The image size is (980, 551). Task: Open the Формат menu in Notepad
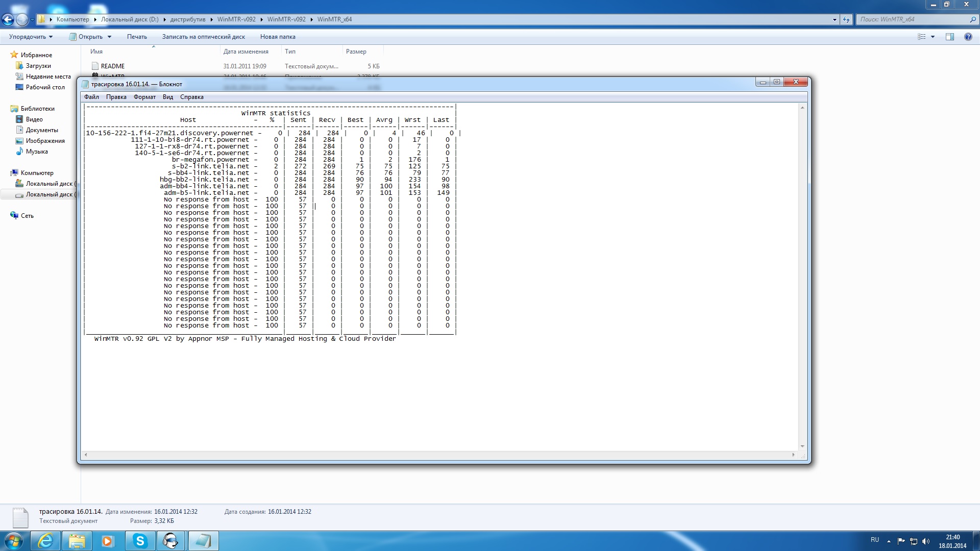144,97
